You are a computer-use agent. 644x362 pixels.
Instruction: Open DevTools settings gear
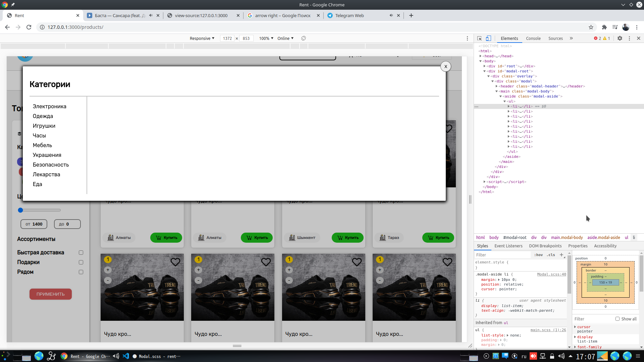click(x=620, y=38)
